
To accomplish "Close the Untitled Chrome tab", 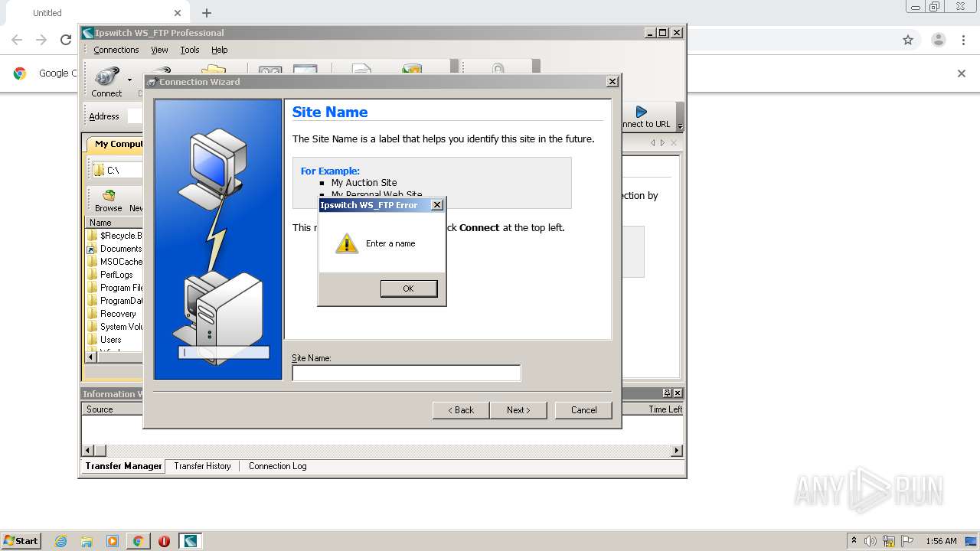I will click(178, 13).
